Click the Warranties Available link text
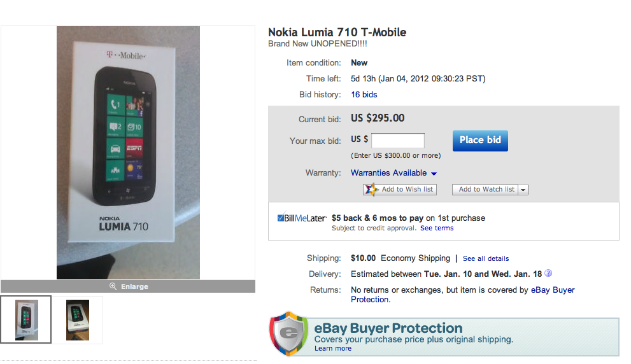The height and width of the screenshot is (364, 631). point(388,173)
